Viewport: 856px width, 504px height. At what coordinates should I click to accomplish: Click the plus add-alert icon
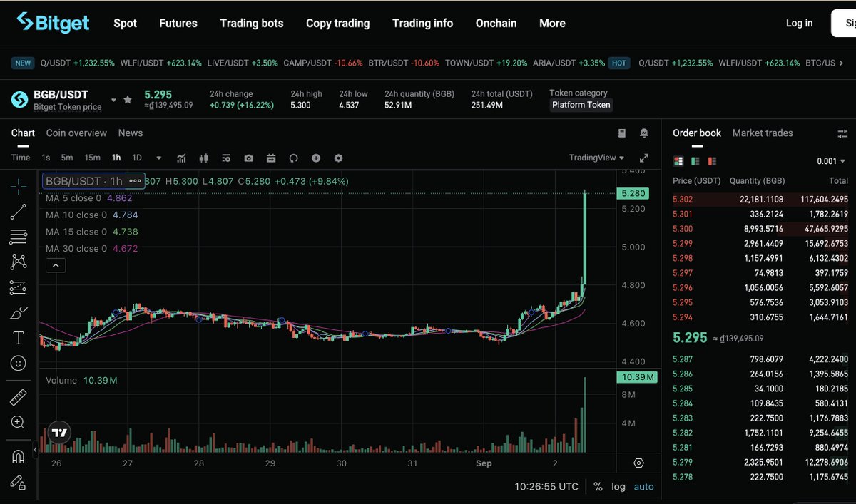point(316,158)
